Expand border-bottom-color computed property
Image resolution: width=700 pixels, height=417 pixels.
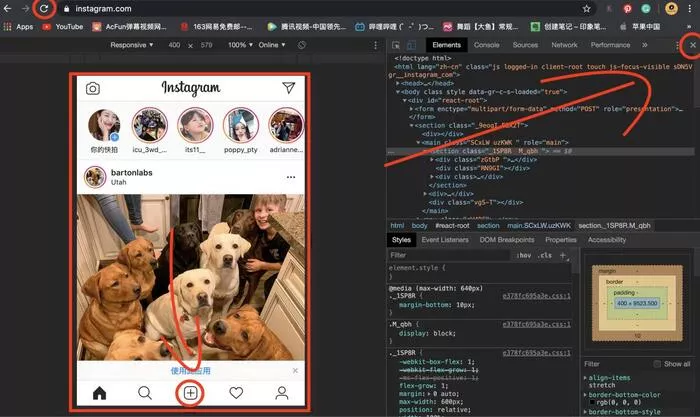585,395
